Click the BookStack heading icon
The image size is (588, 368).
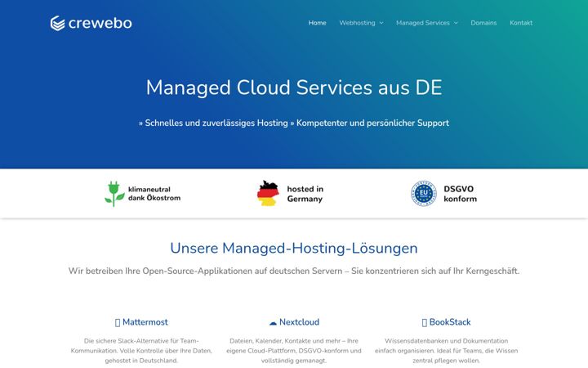pyautogui.click(x=425, y=322)
